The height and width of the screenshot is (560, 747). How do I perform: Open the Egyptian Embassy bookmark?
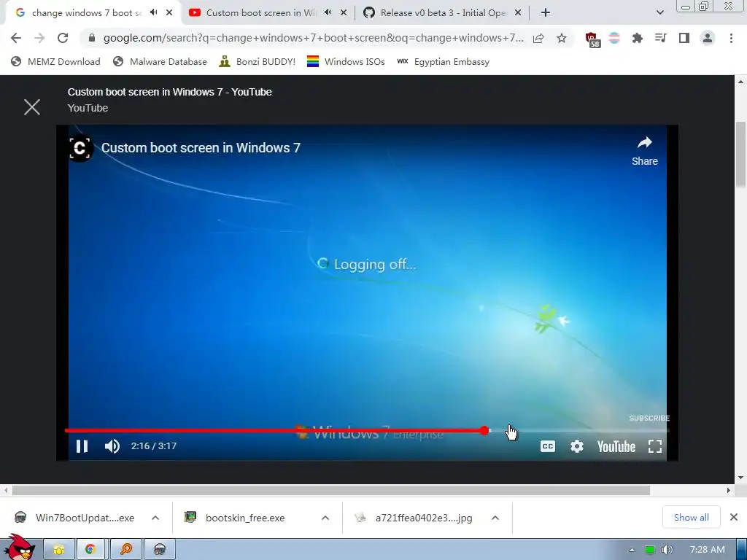click(443, 61)
